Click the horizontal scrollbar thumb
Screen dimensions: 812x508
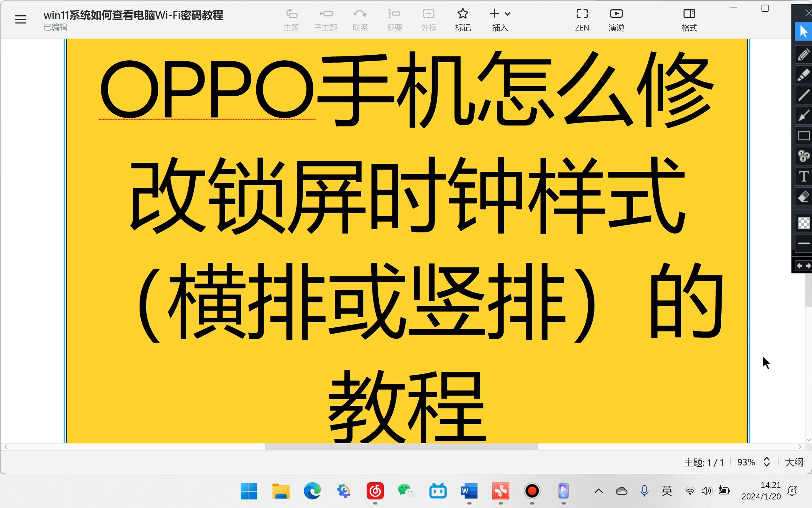click(x=401, y=447)
